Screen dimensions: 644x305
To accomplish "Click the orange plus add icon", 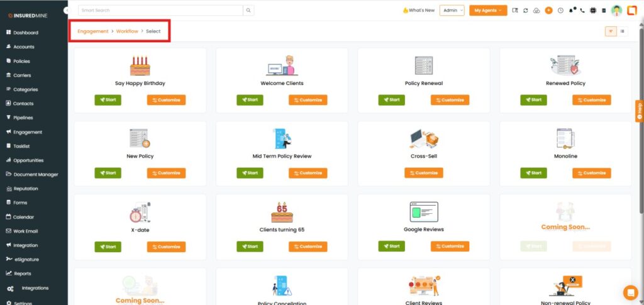I will click(x=548, y=11).
